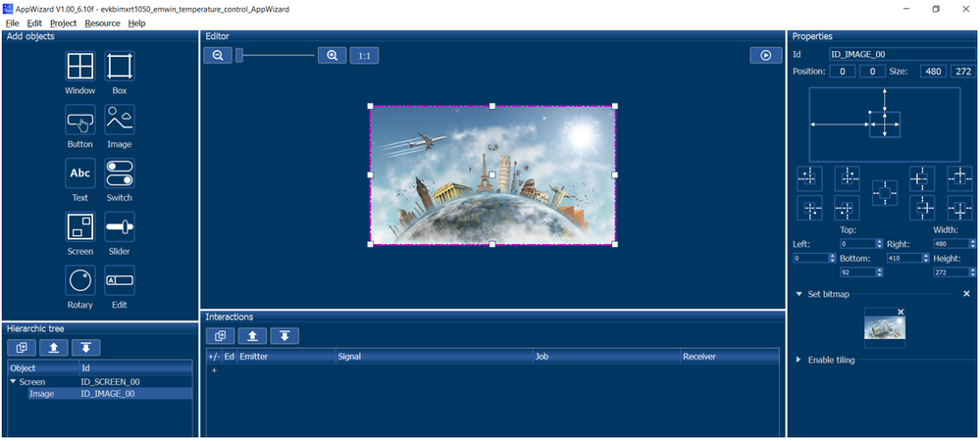
Task: Open the File menu
Action: coord(12,24)
